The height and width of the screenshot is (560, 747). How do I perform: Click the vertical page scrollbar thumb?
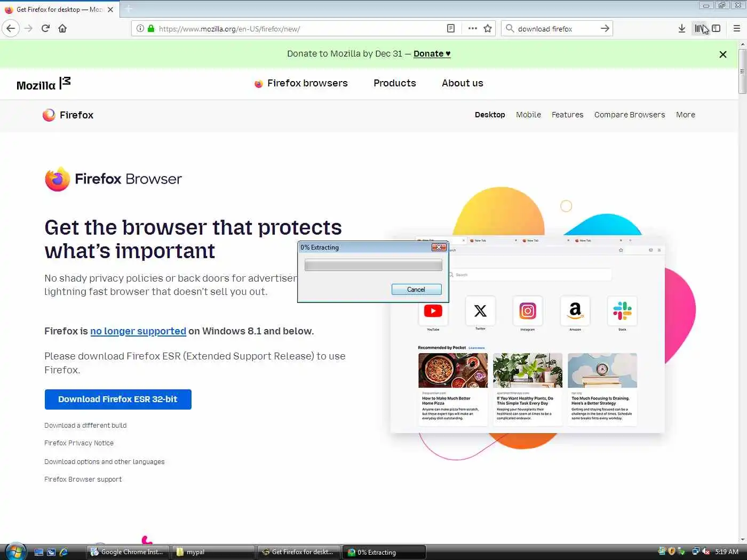(x=742, y=71)
